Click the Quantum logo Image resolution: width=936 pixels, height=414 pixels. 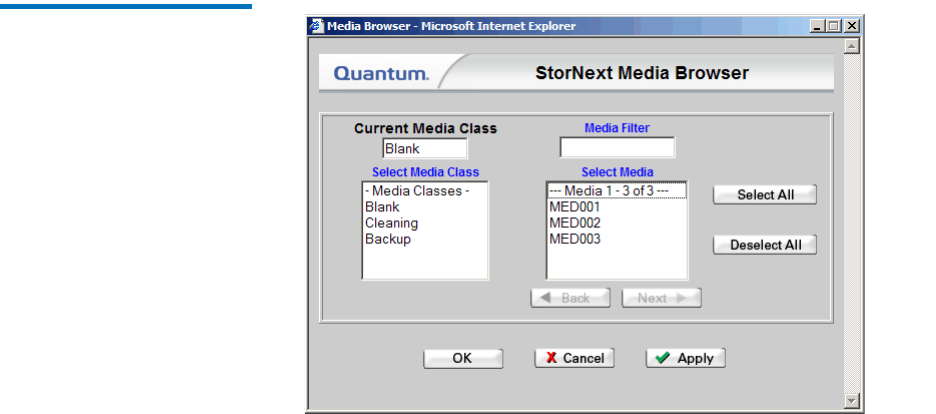[x=381, y=74]
